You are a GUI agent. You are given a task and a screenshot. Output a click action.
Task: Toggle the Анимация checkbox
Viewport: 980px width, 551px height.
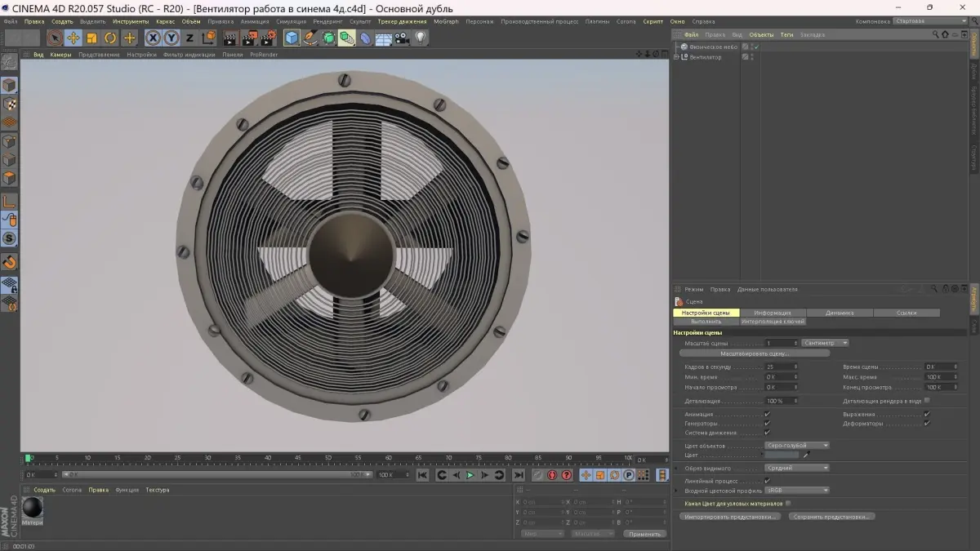[767, 415]
